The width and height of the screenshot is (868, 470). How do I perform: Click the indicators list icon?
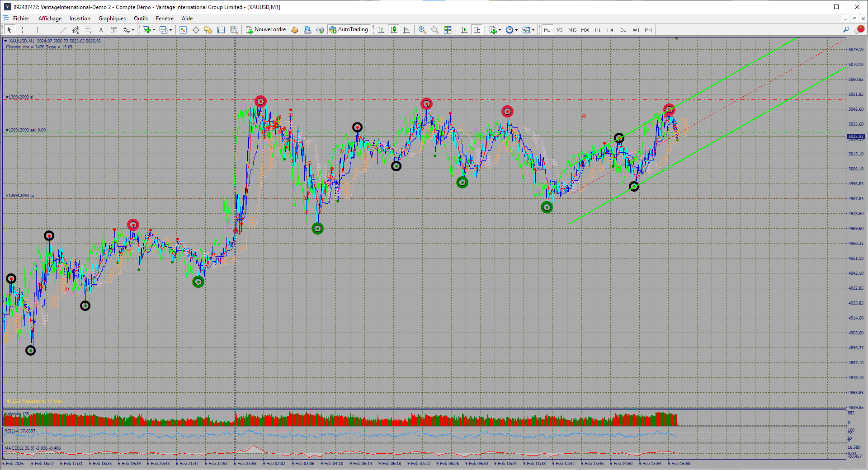coord(493,30)
